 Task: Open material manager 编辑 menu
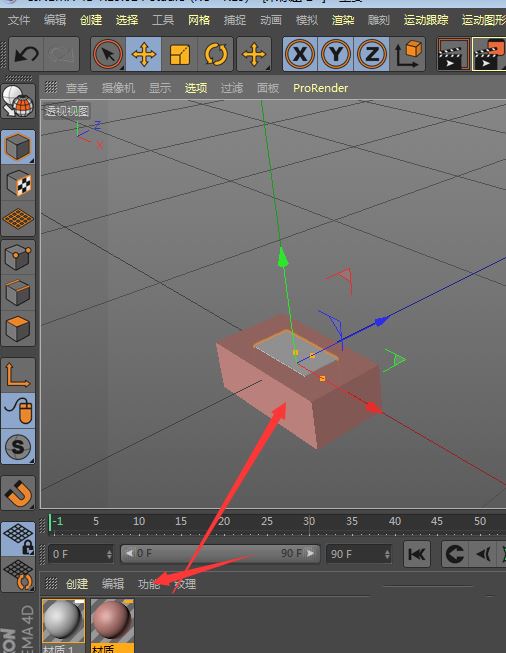click(112, 584)
